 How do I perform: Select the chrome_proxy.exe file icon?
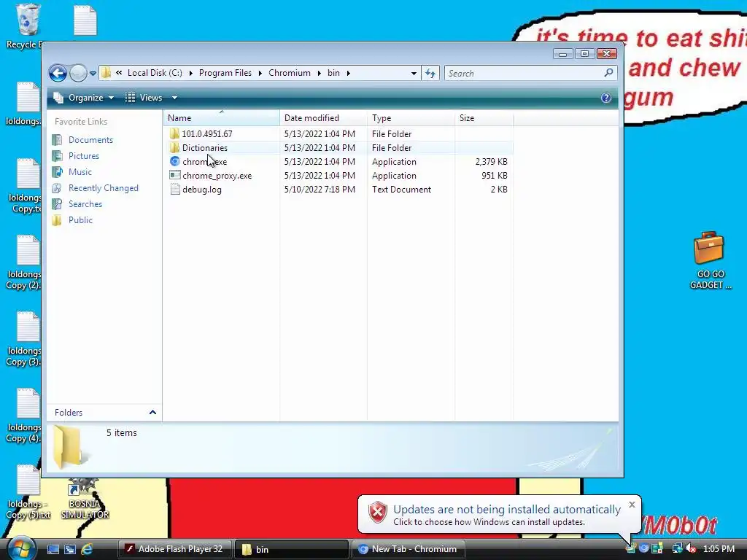(175, 175)
